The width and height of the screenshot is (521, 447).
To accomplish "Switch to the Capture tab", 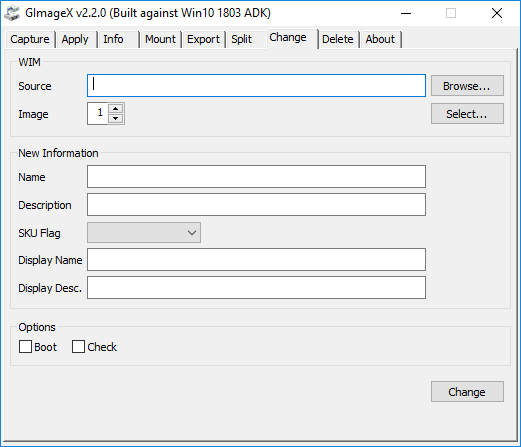I will (30, 39).
